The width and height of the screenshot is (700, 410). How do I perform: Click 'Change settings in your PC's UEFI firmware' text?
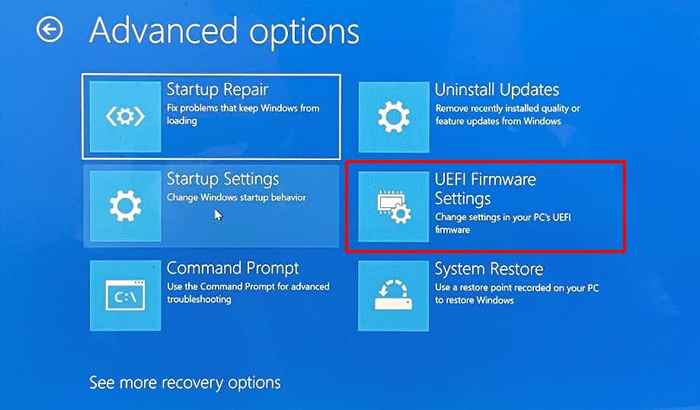pyautogui.click(x=503, y=223)
